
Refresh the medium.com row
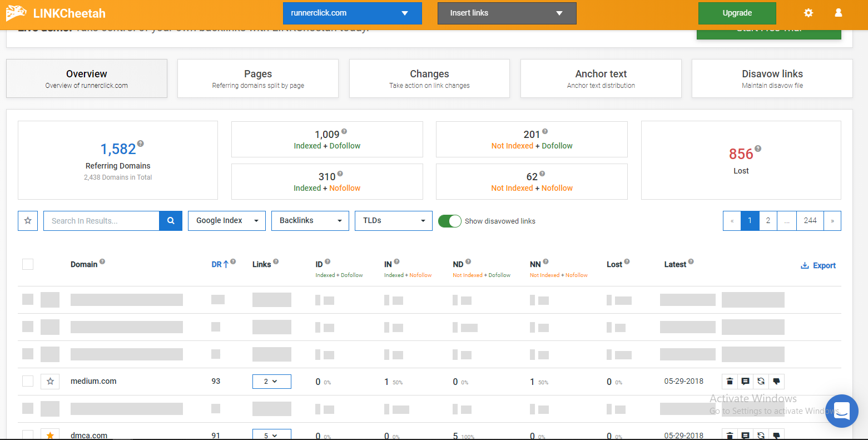click(761, 381)
